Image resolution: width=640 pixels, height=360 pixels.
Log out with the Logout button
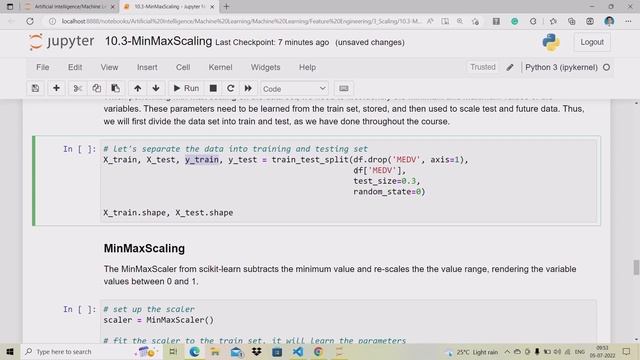[592, 42]
